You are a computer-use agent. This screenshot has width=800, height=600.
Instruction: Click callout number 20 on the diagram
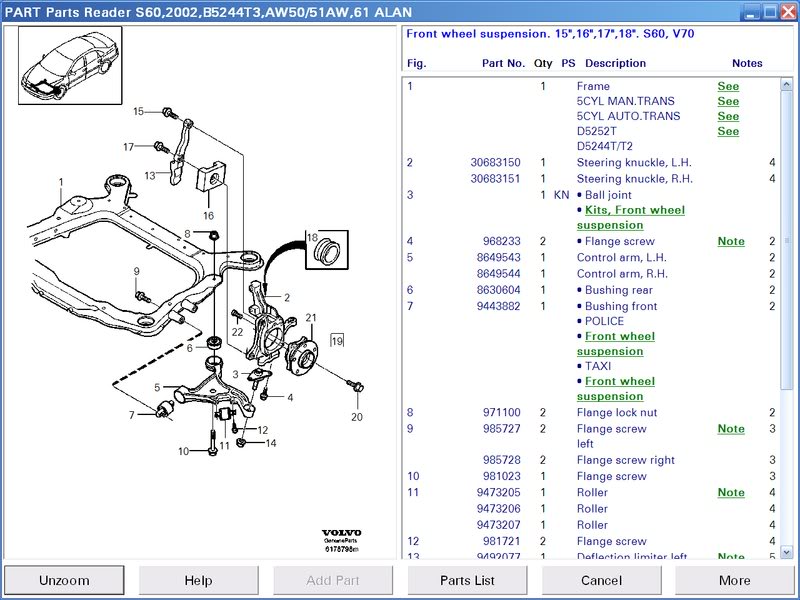(x=357, y=417)
